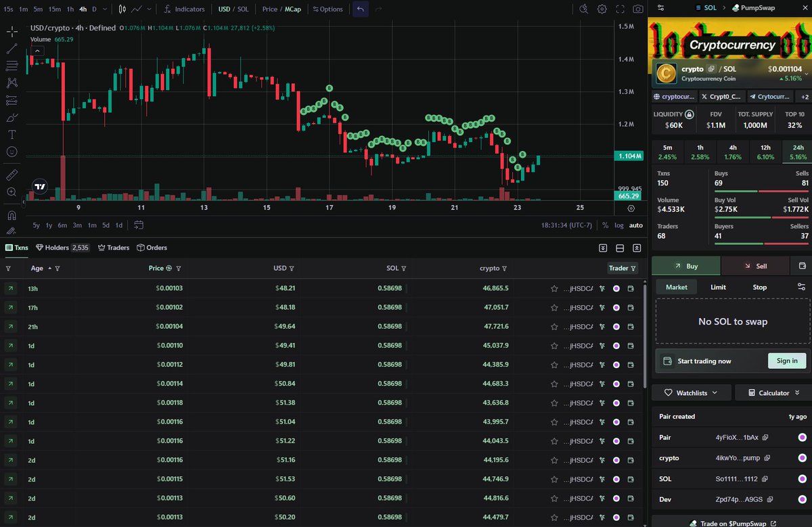This screenshot has height=527, width=812.
Task: Select the trend line drawing tool
Action: (x=12, y=49)
